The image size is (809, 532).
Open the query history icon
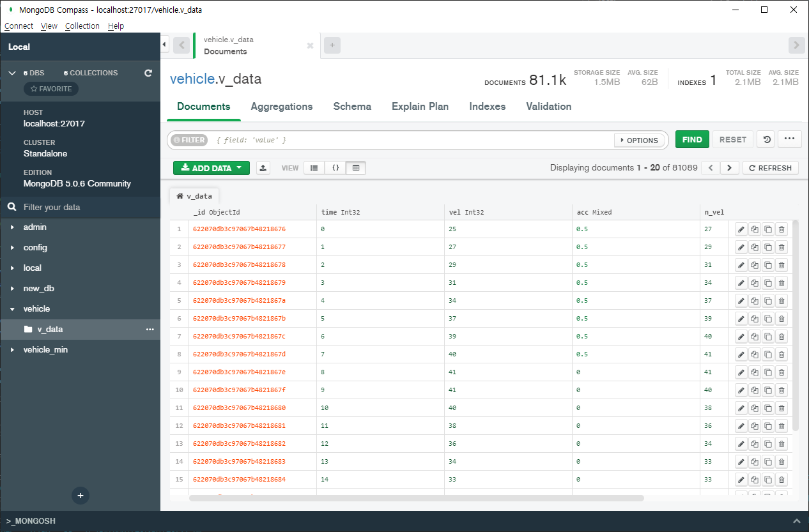click(x=766, y=139)
